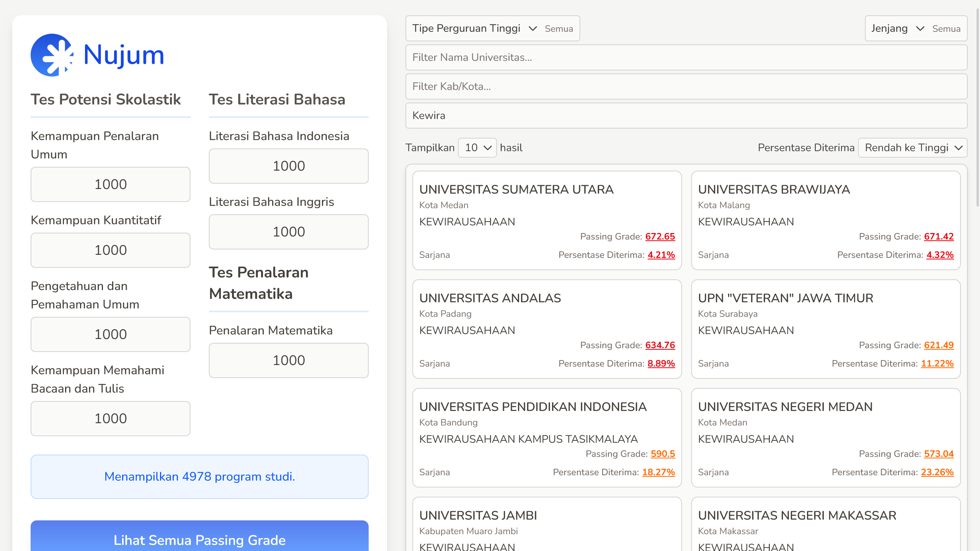Focus the Filter Kab/Kota field
The width and height of the screenshot is (980, 551).
[686, 86]
